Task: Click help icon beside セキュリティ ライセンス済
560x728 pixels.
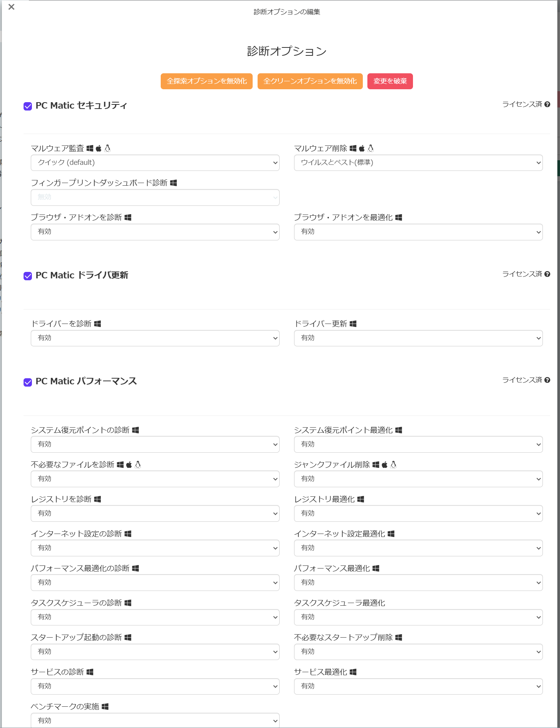Action: [x=547, y=104]
